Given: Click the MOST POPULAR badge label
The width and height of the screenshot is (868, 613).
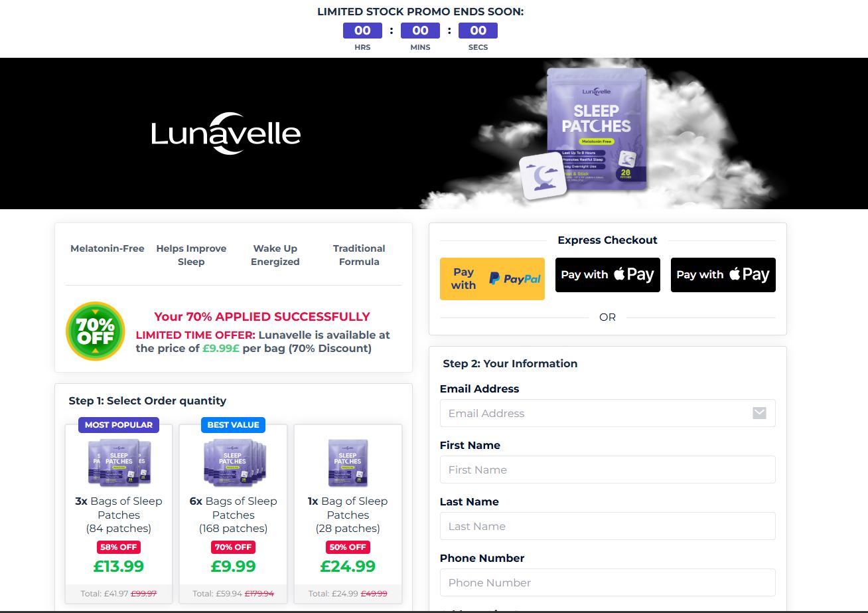Looking at the screenshot, I should pos(119,425).
